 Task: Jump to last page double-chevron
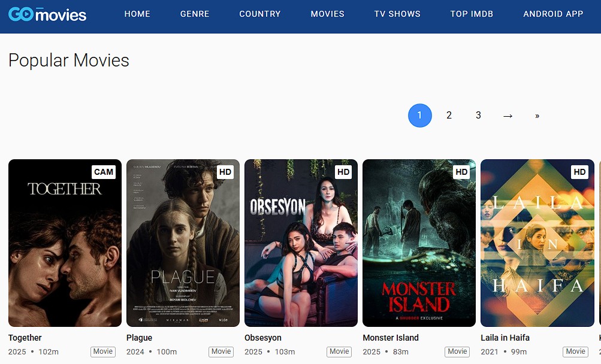[x=537, y=116]
